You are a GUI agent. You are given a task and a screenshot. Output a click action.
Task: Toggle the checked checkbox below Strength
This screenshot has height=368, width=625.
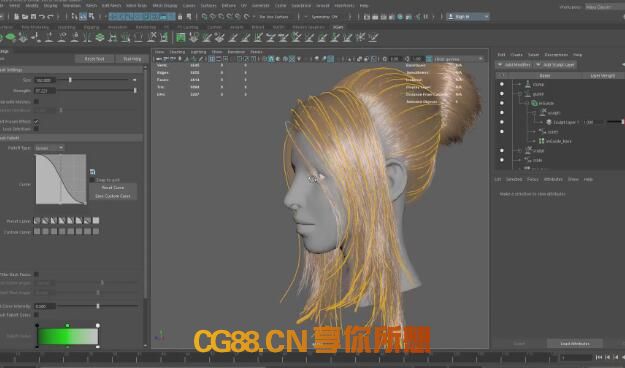coord(36,122)
